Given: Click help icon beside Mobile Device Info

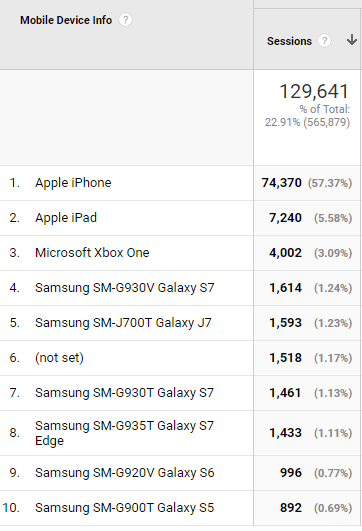Looking at the screenshot, I should click(125, 20).
